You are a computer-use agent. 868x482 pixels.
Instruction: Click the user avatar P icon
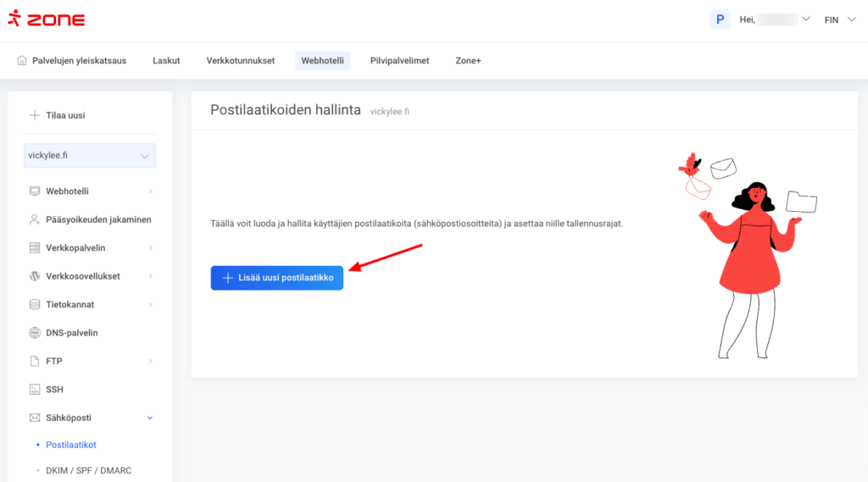[x=720, y=19]
